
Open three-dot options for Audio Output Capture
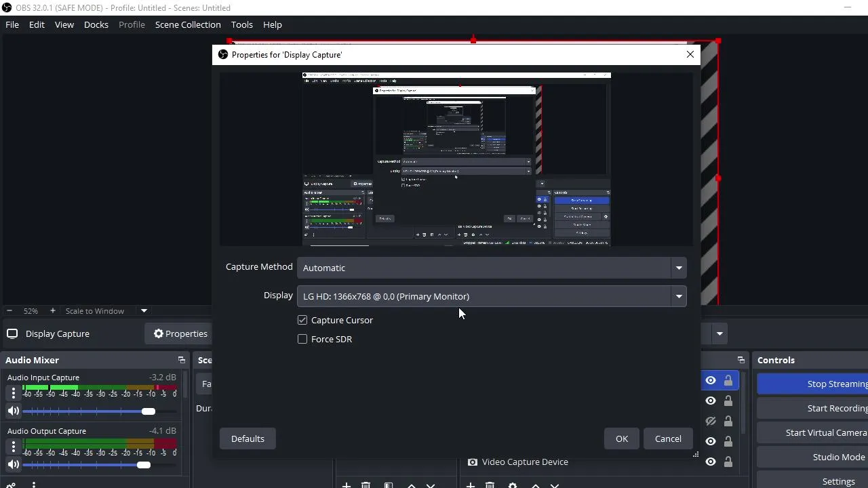pyautogui.click(x=13, y=446)
